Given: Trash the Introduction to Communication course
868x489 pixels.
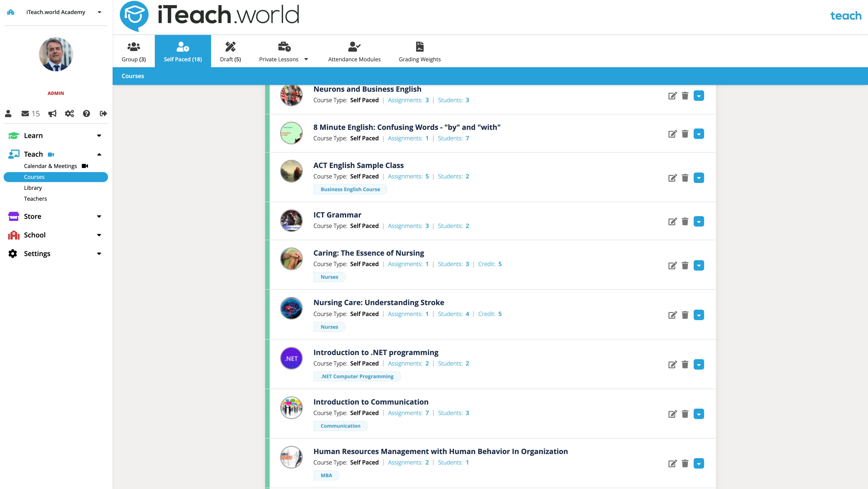Looking at the screenshot, I should pos(685,414).
